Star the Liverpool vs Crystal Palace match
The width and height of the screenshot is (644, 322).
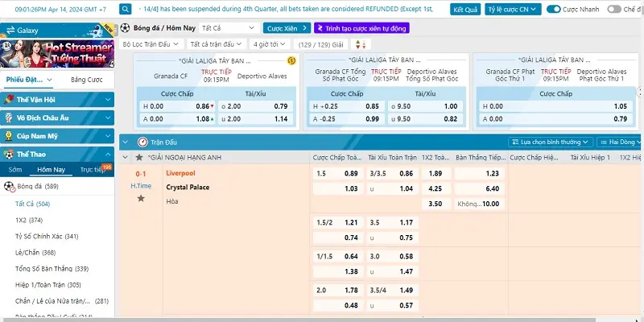[141, 198]
